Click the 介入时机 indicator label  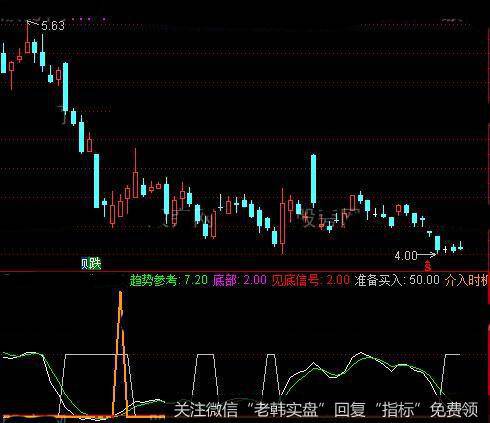[467, 280]
